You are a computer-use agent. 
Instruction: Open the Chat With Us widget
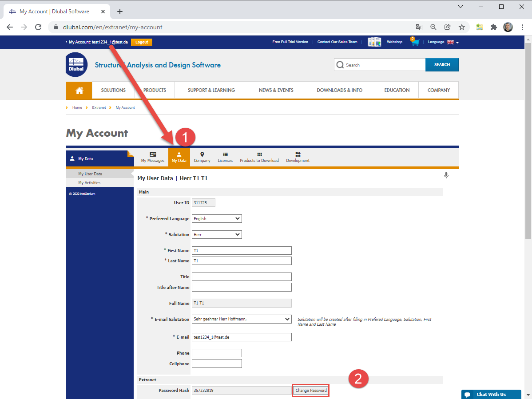click(x=491, y=394)
